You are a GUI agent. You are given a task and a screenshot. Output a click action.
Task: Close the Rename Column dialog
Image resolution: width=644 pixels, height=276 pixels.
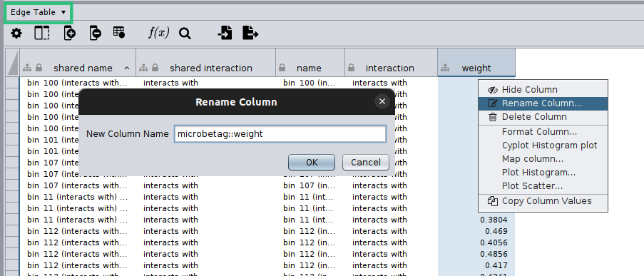click(x=382, y=101)
